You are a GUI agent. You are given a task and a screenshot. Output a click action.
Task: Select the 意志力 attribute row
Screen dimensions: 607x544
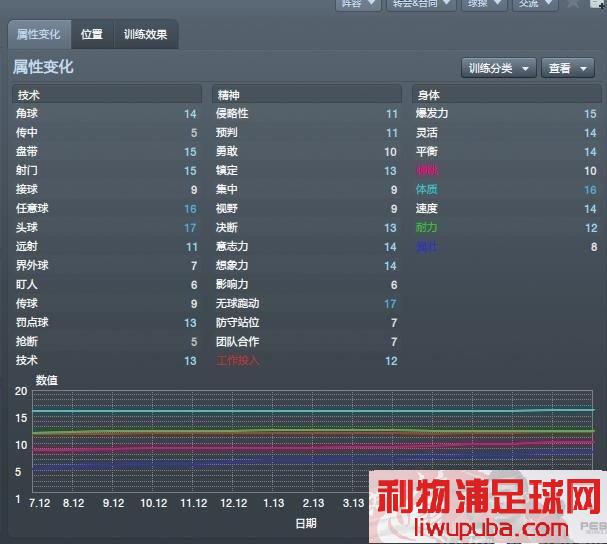pyautogui.click(x=307, y=246)
